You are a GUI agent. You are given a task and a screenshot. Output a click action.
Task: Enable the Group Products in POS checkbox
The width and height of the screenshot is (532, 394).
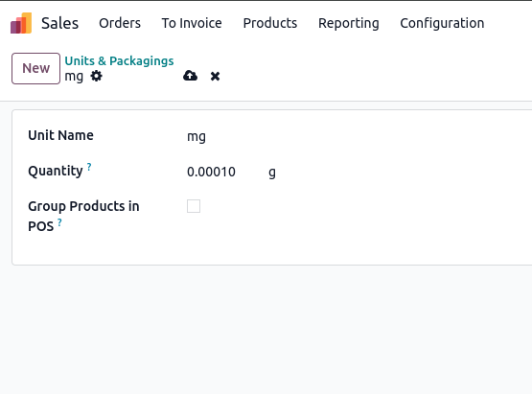(x=194, y=206)
